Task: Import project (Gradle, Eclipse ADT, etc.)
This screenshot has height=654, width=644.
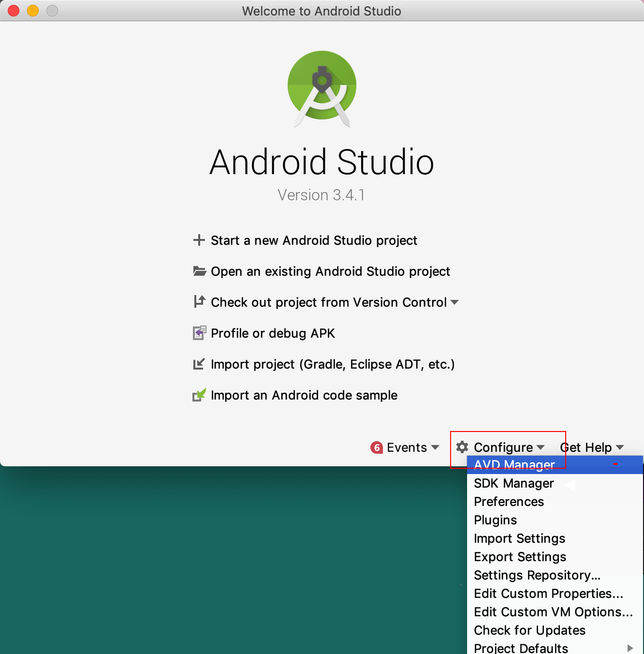Action: (x=333, y=364)
